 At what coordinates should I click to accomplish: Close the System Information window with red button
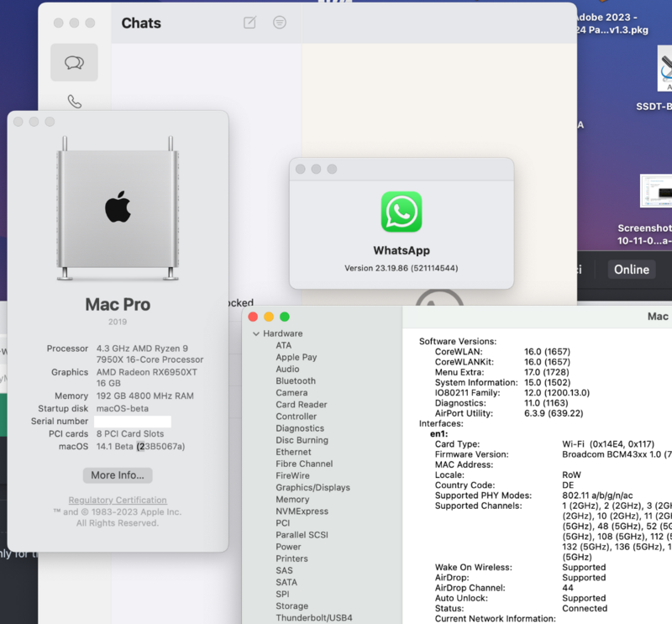coord(253,317)
